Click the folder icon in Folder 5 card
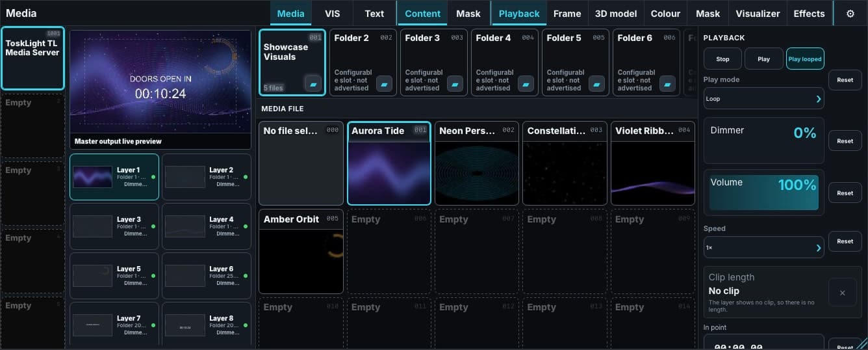The height and width of the screenshot is (350, 868). pyautogui.click(x=596, y=83)
